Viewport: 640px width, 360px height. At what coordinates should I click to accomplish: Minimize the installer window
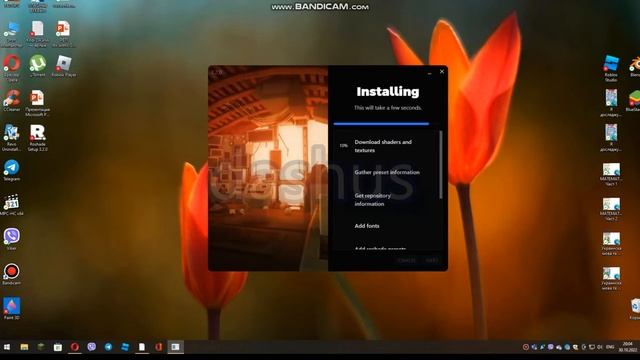click(x=429, y=72)
